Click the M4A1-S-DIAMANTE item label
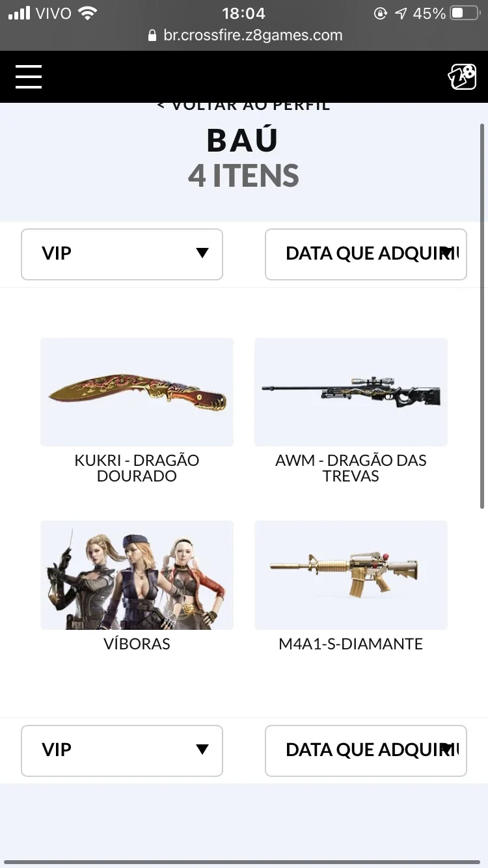Screen dimensions: 488x868 (x=351, y=644)
